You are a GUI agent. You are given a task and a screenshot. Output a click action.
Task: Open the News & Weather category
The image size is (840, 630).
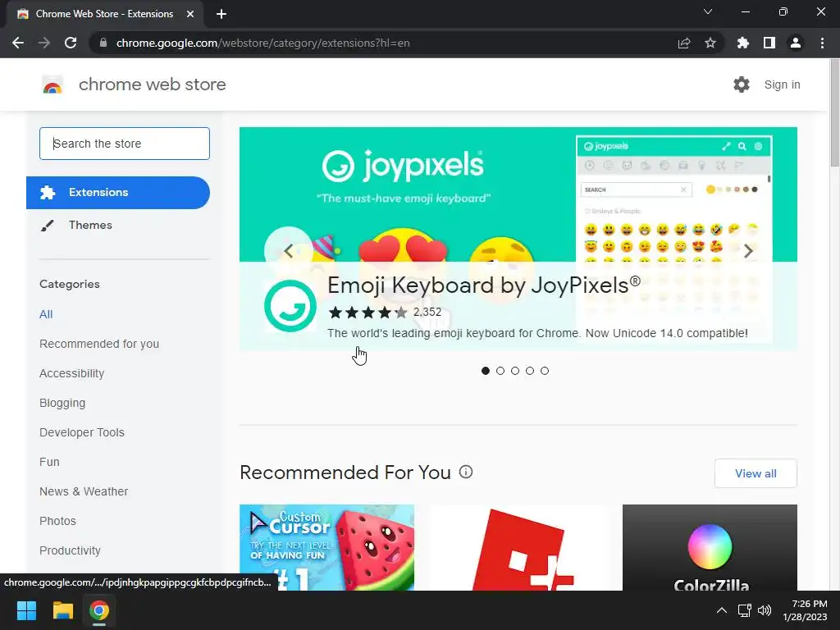point(84,491)
